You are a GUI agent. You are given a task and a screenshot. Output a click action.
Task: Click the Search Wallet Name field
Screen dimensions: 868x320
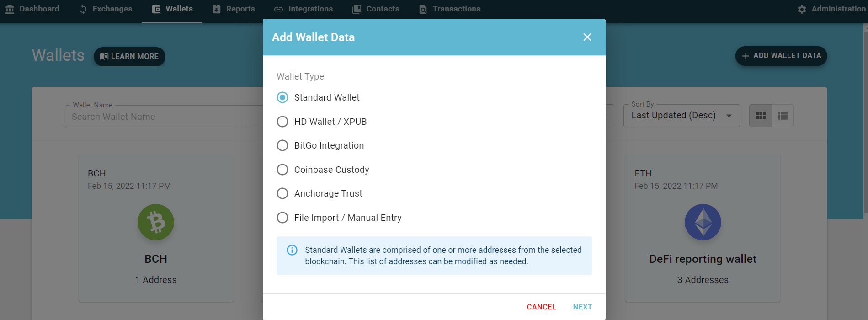coord(165,117)
